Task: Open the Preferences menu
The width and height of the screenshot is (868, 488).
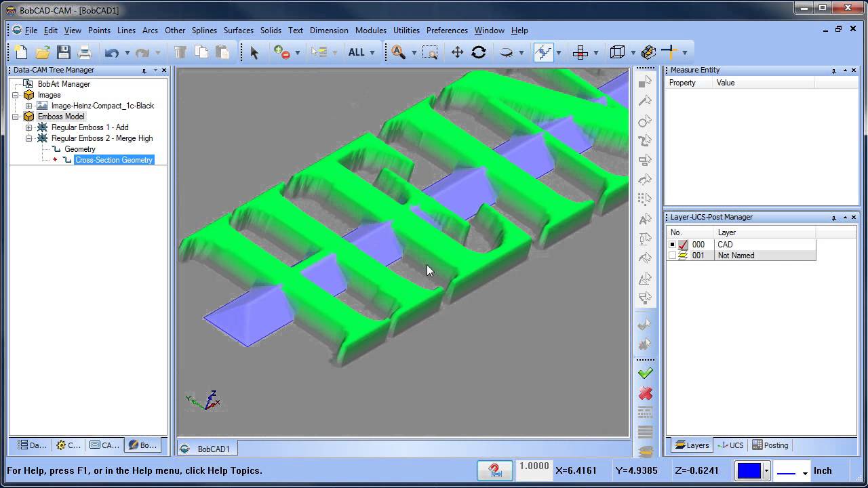Action: (447, 30)
